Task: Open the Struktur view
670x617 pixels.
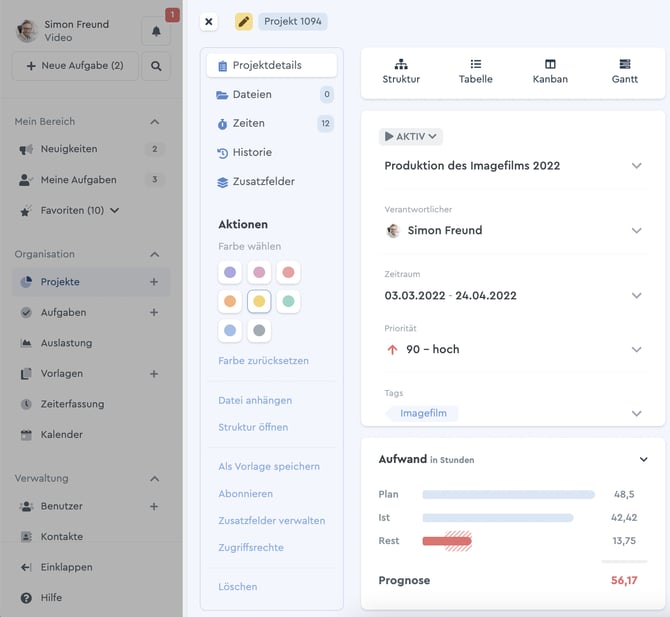Action: pyautogui.click(x=401, y=72)
